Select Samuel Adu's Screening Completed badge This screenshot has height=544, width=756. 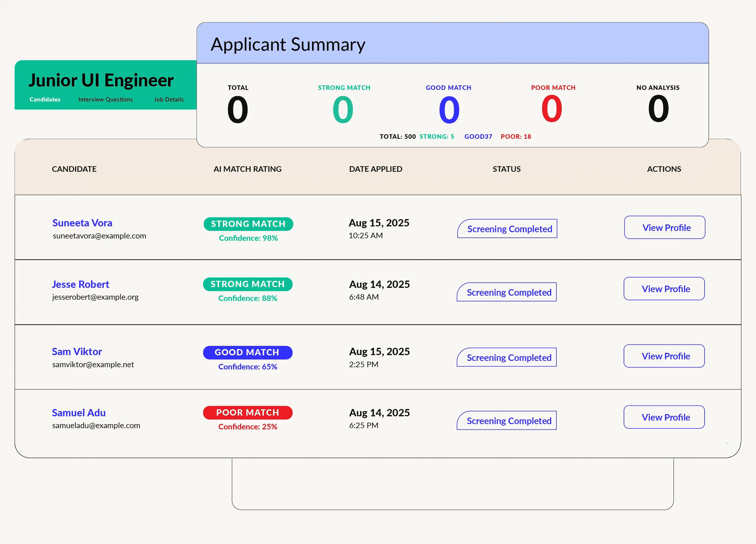pyautogui.click(x=506, y=421)
